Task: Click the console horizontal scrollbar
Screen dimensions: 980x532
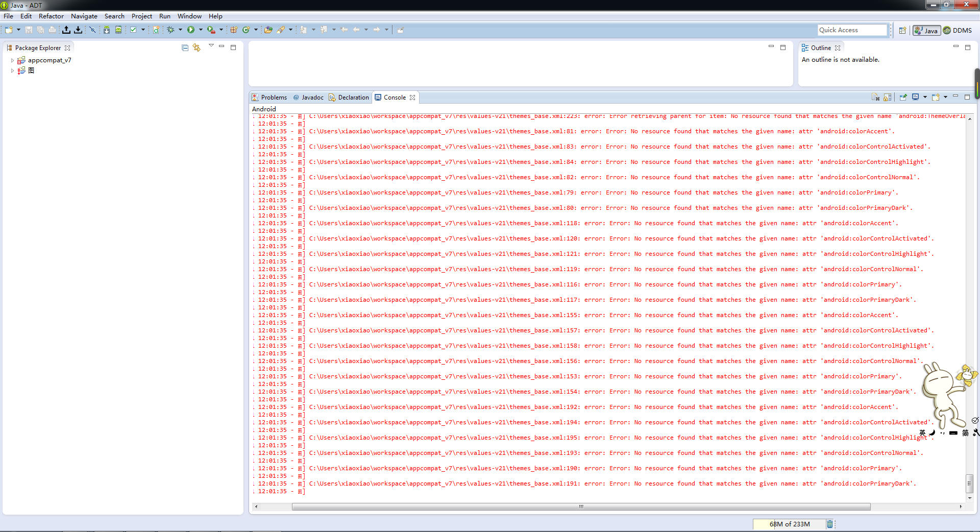Action: point(581,507)
